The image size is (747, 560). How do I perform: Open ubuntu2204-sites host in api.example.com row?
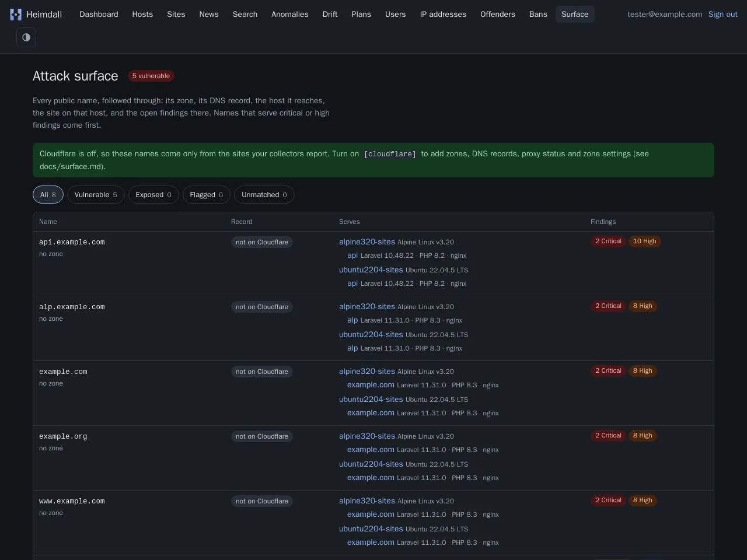tap(371, 269)
